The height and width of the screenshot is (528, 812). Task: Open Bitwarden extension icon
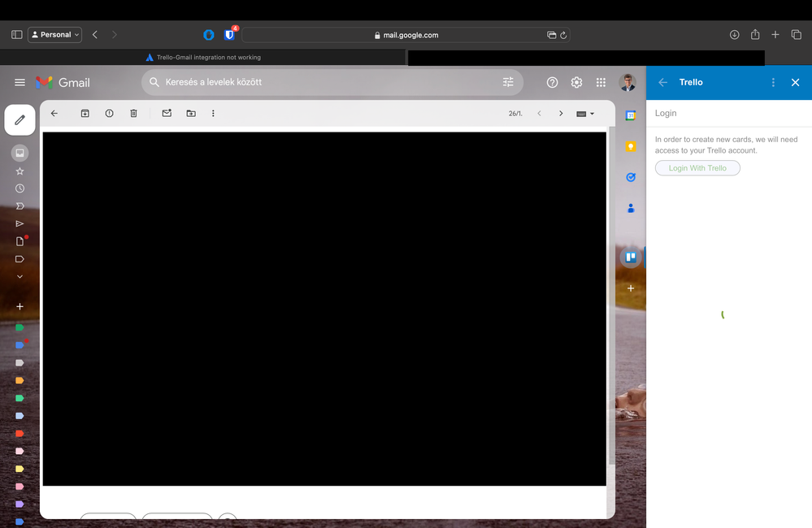tap(230, 34)
